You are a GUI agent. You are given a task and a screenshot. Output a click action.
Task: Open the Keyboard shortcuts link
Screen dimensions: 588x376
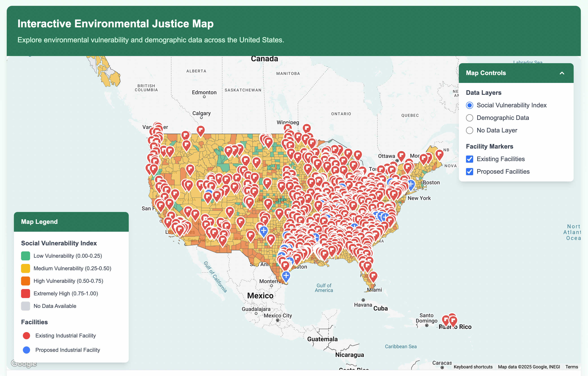(x=473, y=367)
